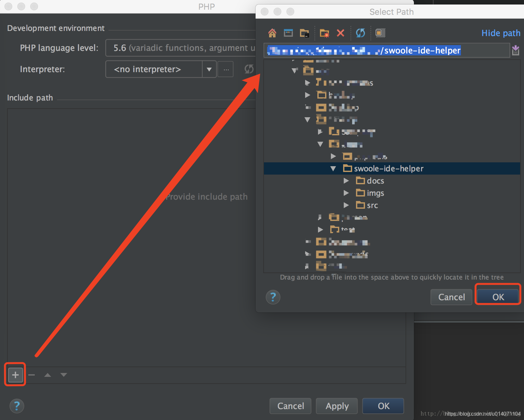This screenshot has width=524, height=420.
Task: Click the browse ellipsis next to Interpreter
Action: (226, 69)
